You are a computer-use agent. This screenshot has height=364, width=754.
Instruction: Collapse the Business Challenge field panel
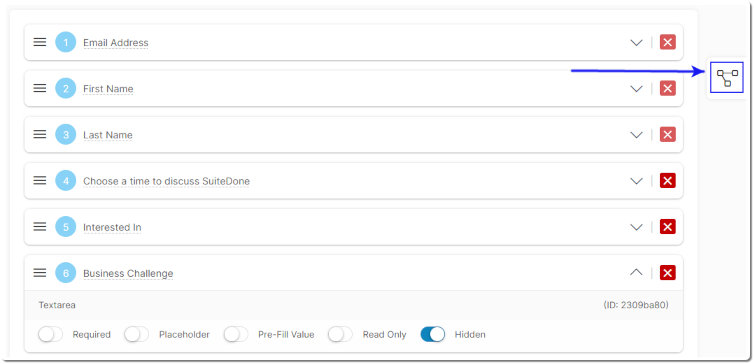pyautogui.click(x=636, y=273)
